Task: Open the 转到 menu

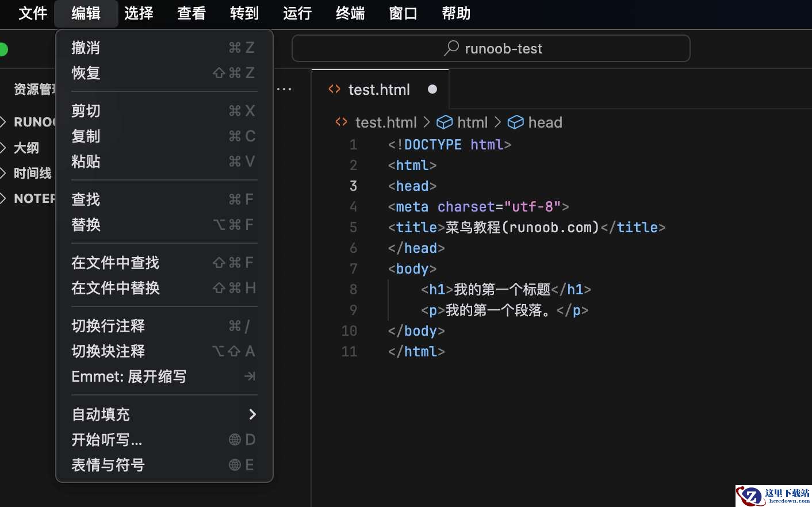Action: (x=244, y=13)
